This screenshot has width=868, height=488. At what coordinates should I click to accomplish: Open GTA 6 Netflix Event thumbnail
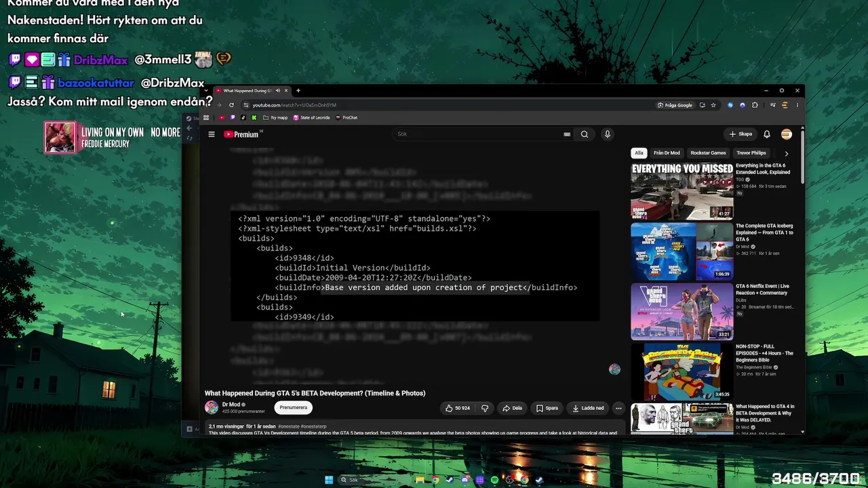682,312
